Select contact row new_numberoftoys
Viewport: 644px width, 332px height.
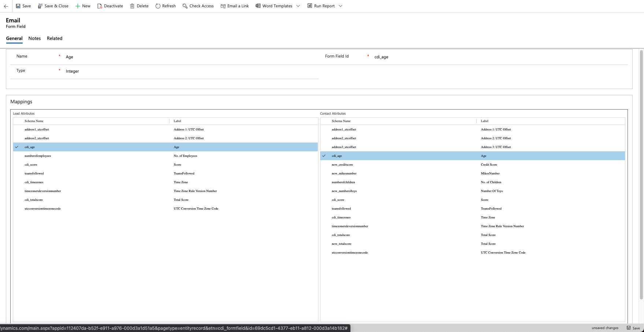(473, 191)
